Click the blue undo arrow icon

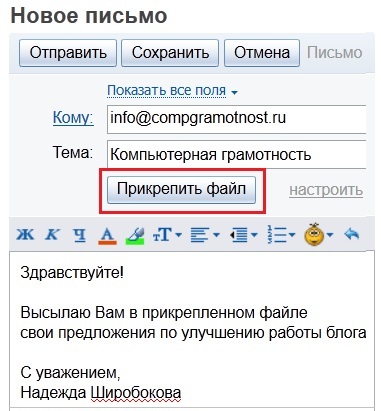tap(351, 234)
